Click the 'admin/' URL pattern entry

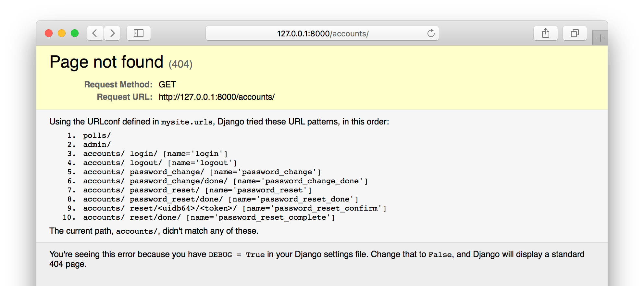[97, 144]
